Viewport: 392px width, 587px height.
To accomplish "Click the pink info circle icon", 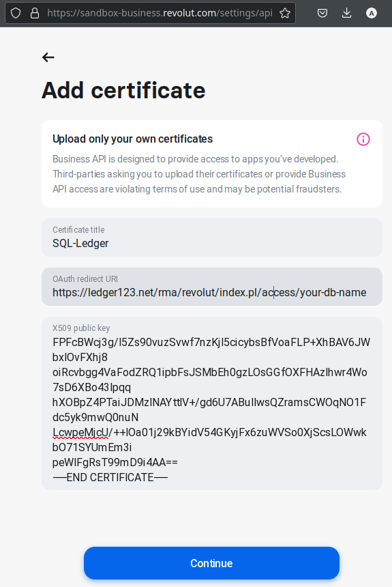I will tap(363, 139).
